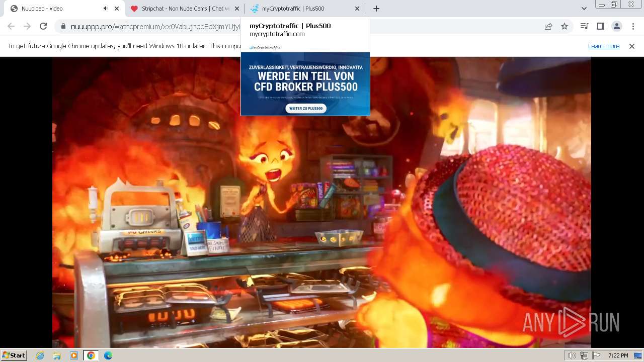
Task: Bookmark this page with star
Action: click(565, 27)
